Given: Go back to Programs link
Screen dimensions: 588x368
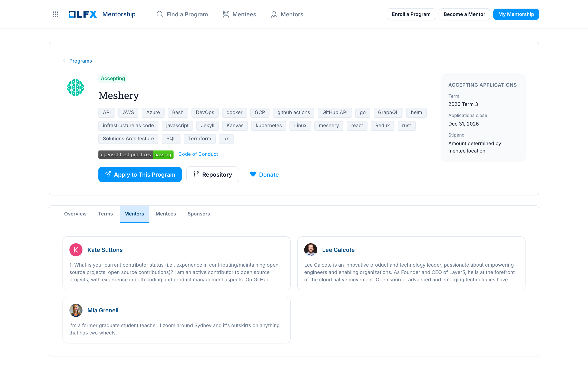Looking at the screenshot, I should click(x=80, y=61).
